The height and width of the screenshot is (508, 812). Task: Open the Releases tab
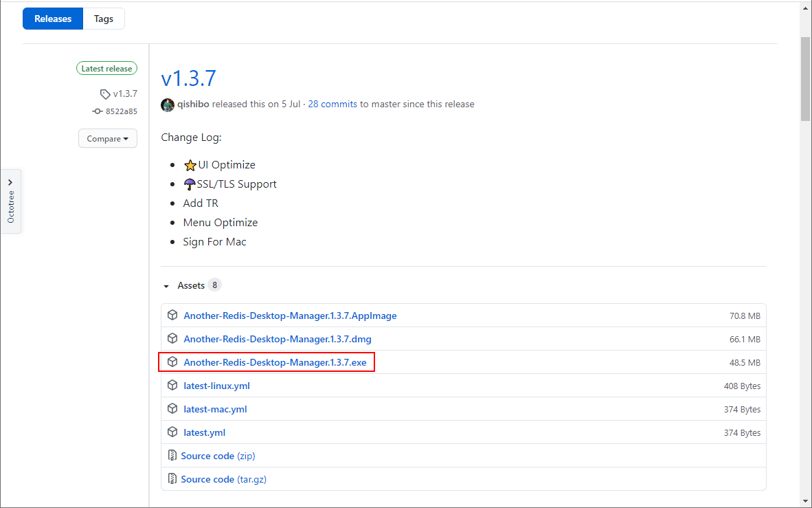(x=53, y=19)
